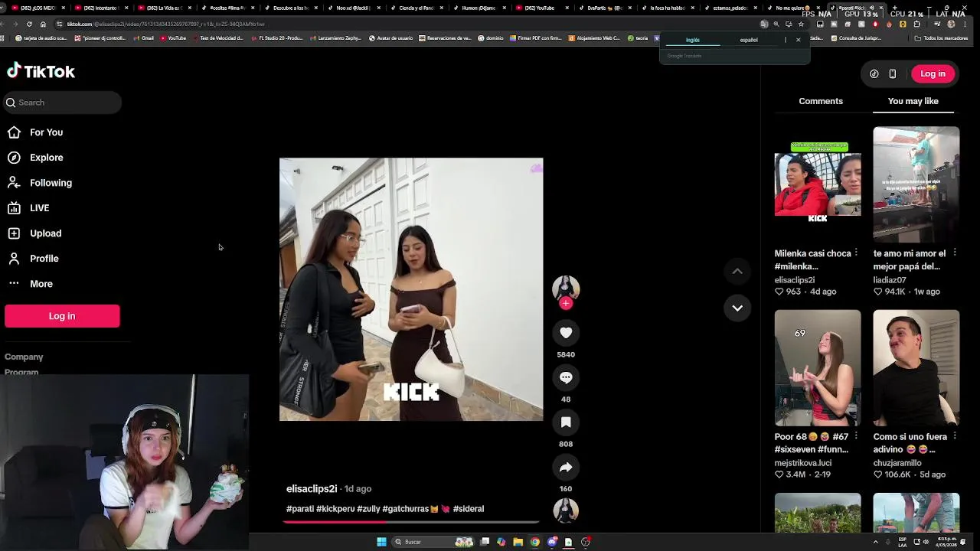The height and width of the screenshot is (551, 980).
Task: Click the #gatchurras hashtag
Action: [405, 509]
